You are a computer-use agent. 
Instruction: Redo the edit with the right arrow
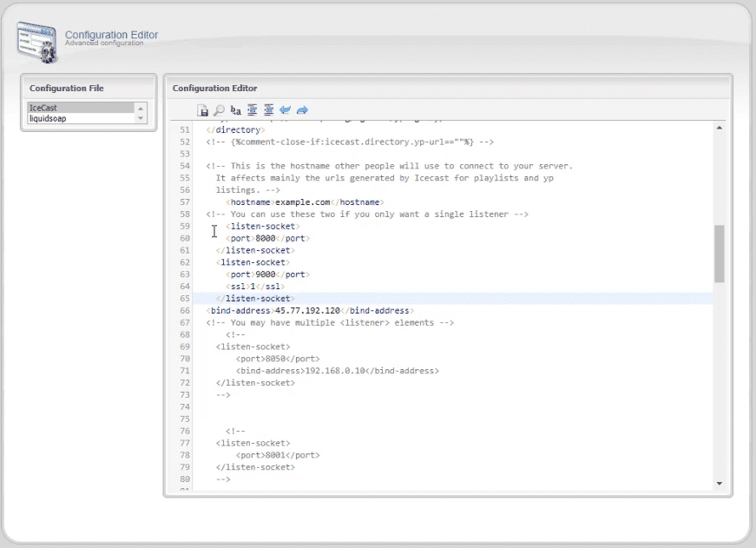click(302, 110)
